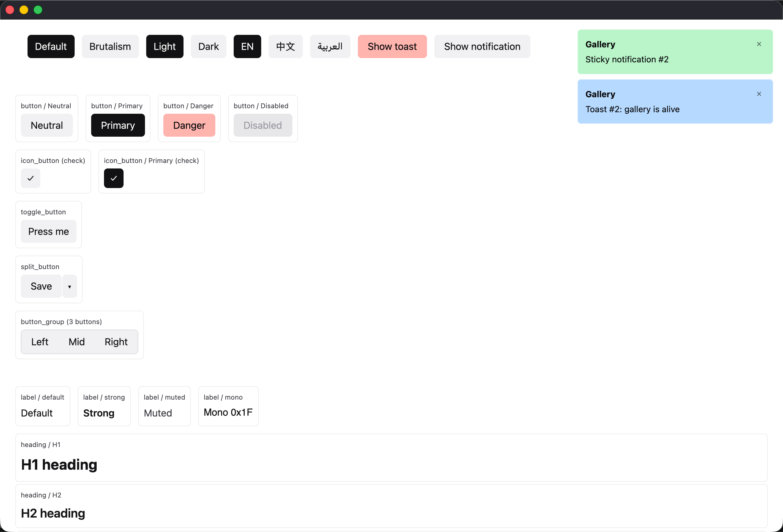Switch to Dark color mode

tap(209, 46)
